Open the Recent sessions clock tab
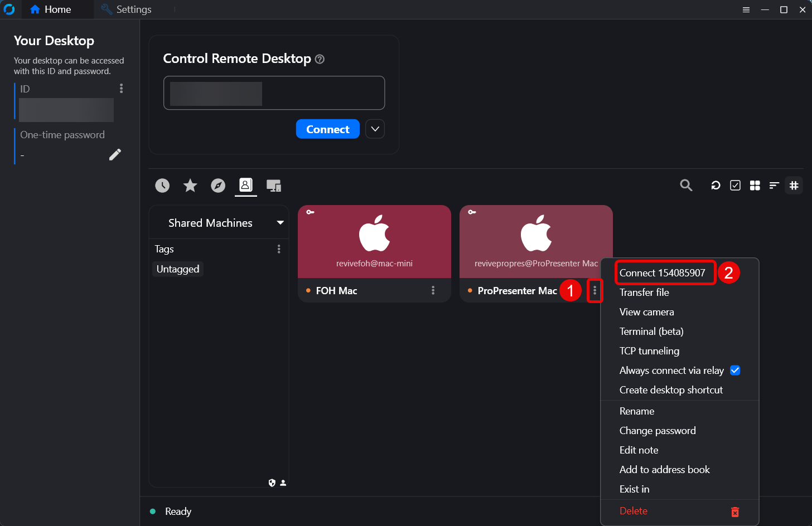Viewport: 812px width, 526px height. 162,186
